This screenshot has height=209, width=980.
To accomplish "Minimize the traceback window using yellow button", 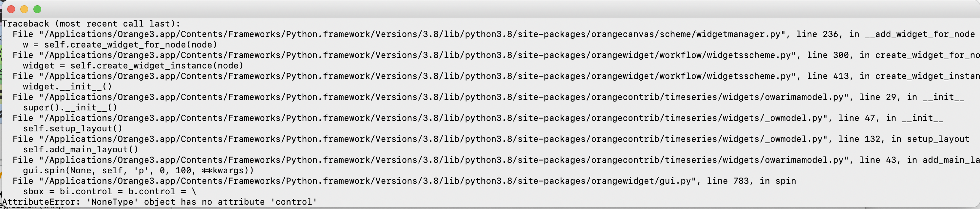I will 24,9.
